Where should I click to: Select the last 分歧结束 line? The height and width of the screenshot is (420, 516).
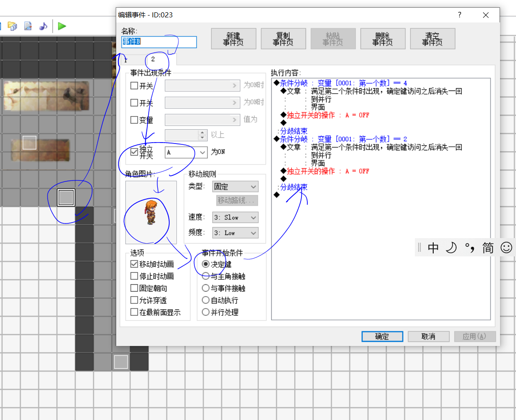coord(293,187)
